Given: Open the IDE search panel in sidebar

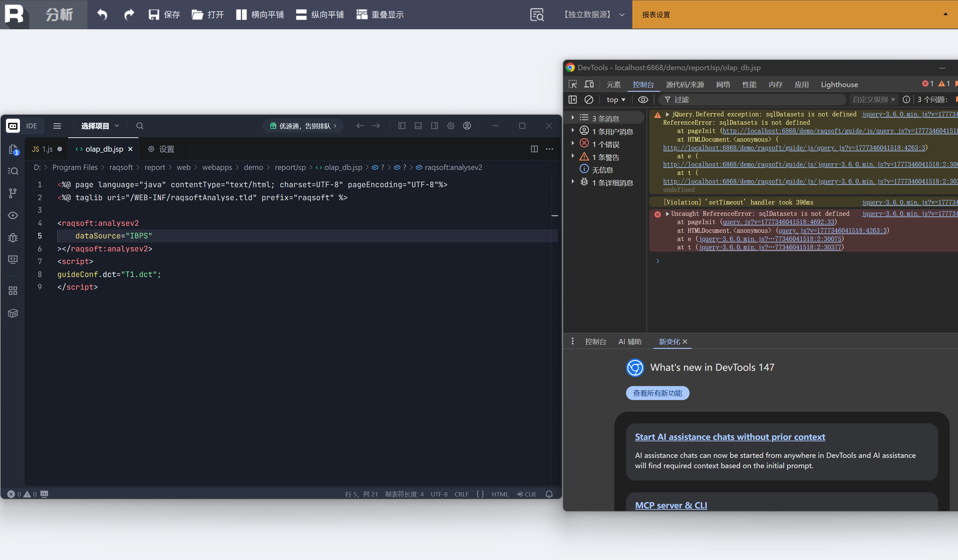Looking at the screenshot, I should coord(13,171).
